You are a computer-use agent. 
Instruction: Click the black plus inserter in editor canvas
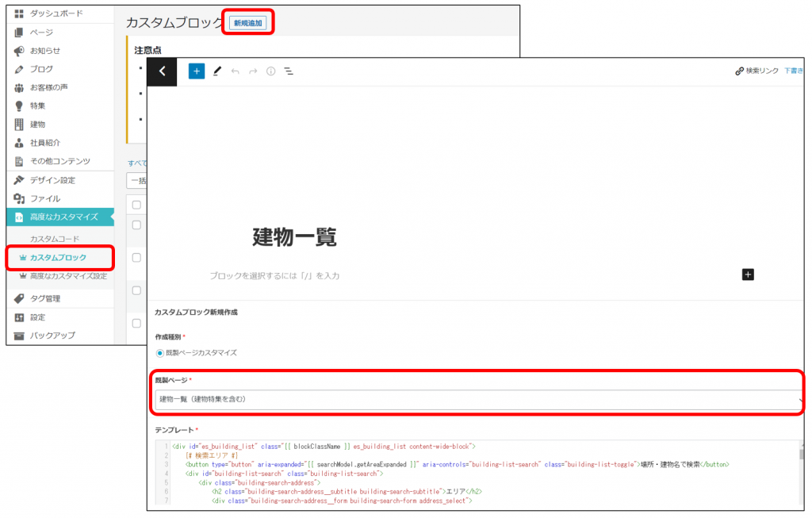coord(748,274)
